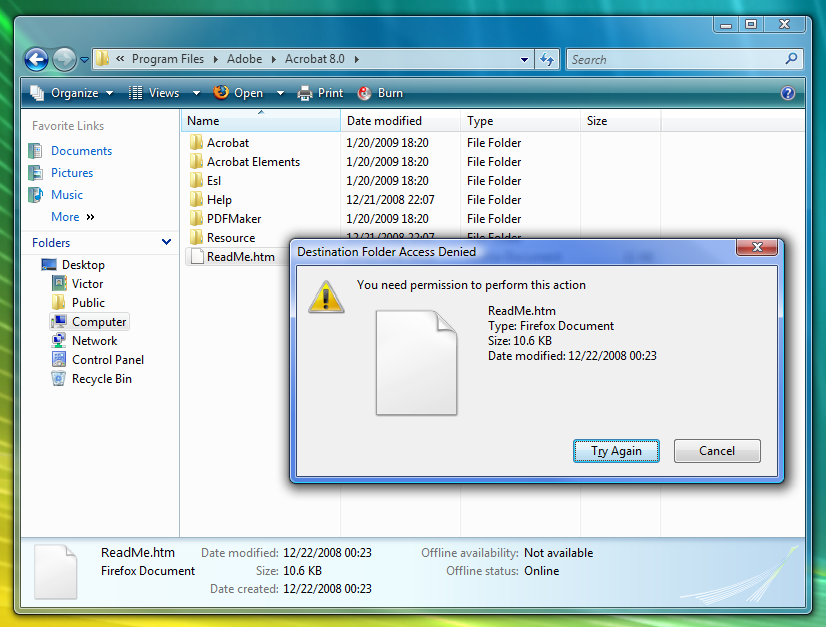Image resolution: width=826 pixels, height=627 pixels.
Task: Select Control Panel in the Folders tree
Action: click(107, 359)
